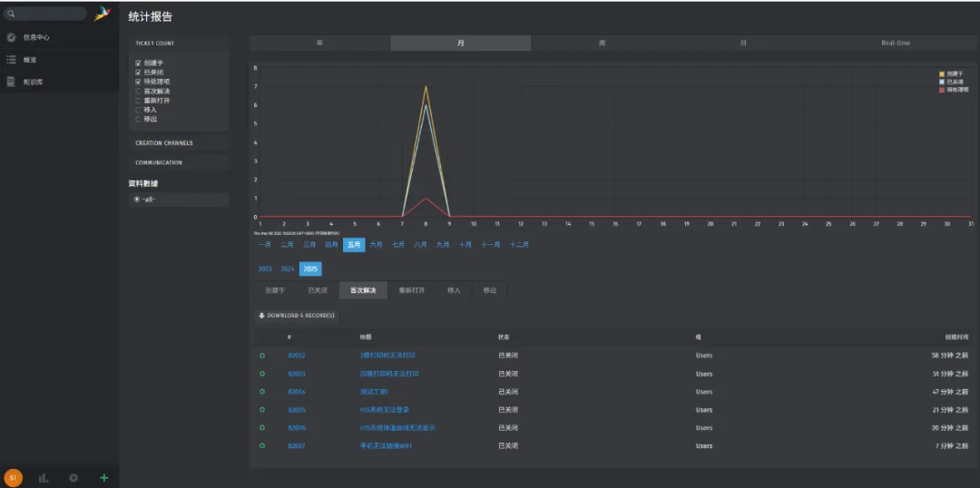This screenshot has width=980, height=488.
Task: Select month 六月 below the chart
Action: click(x=376, y=245)
